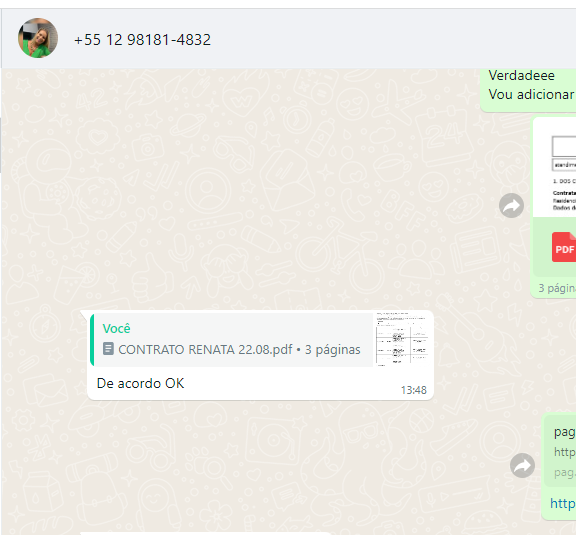Click the grey "pag." domain text
The width and height of the screenshot is (576, 535).
(x=565, y=472)
